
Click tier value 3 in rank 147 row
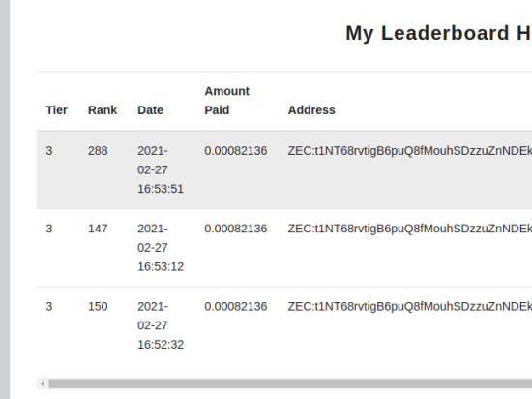tap(49, 229)
